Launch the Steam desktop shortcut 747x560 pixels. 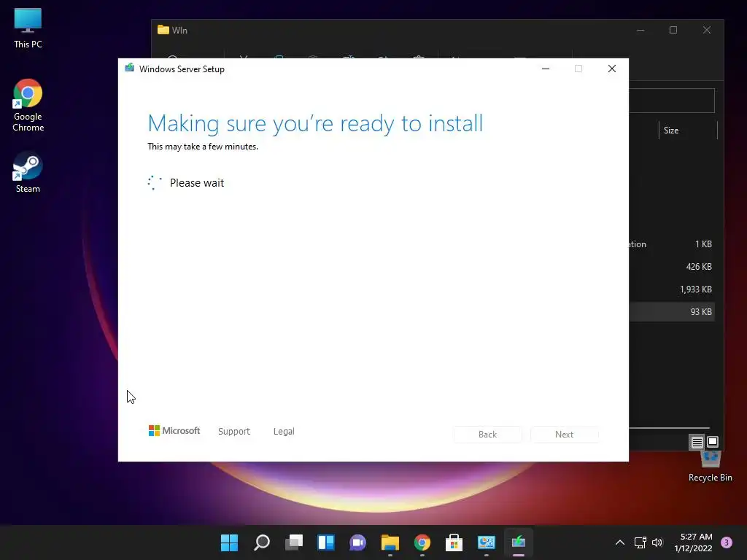tap(28, 172)
